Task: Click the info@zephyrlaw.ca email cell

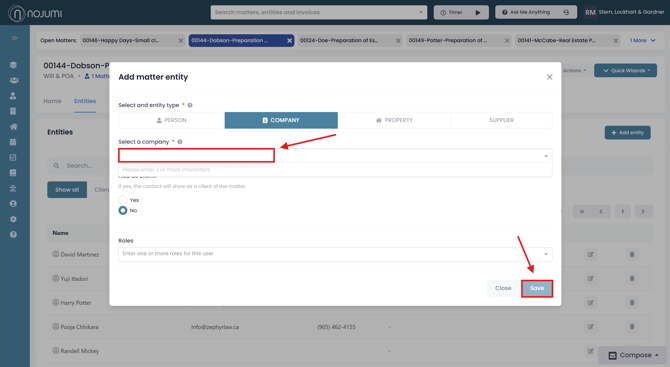Action: pyautogui.click(x=215, y=327)
